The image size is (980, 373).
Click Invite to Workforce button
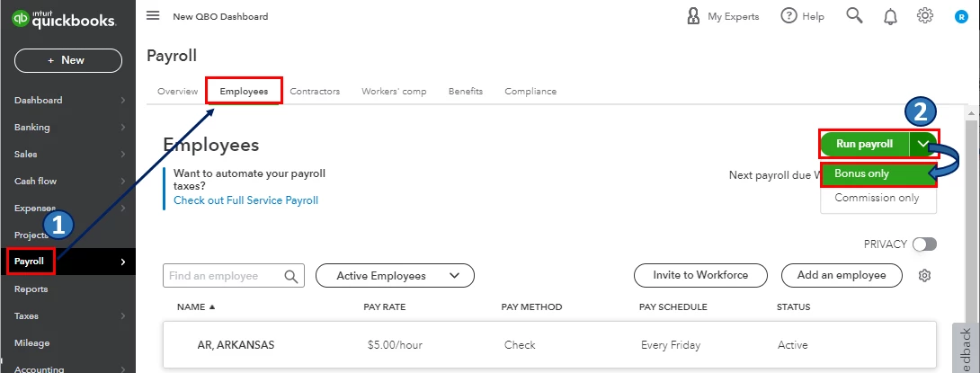click(700, 275)
